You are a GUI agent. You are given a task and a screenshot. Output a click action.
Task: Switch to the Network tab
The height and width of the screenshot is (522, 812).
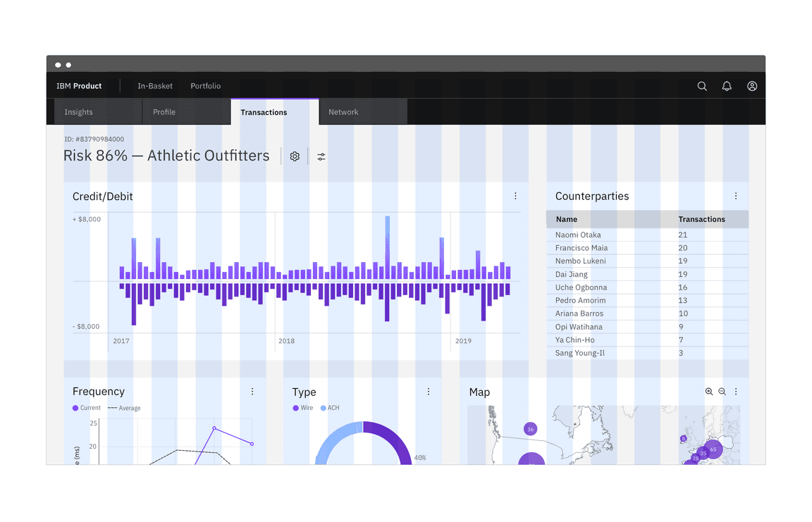click(343, 112)
